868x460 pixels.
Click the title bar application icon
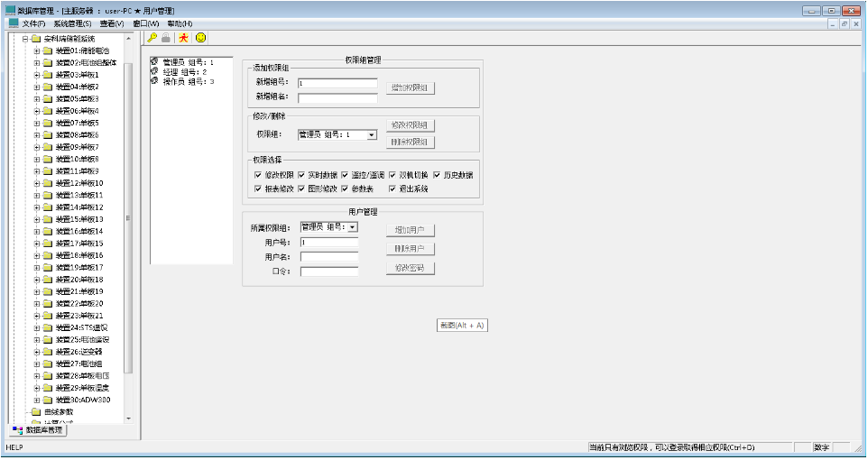click(x=11, y=10)
